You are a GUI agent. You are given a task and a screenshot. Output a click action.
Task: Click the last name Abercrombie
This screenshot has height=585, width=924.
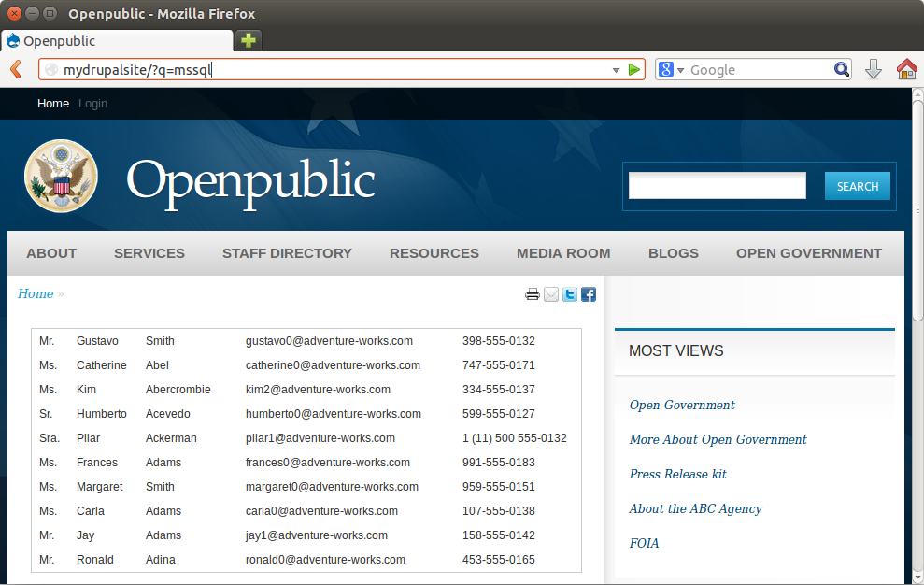coord(178,389)
